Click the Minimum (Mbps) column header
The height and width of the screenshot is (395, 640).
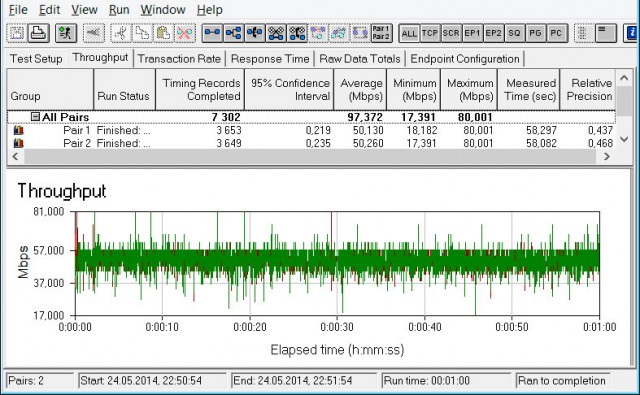(x=413, y=89)
